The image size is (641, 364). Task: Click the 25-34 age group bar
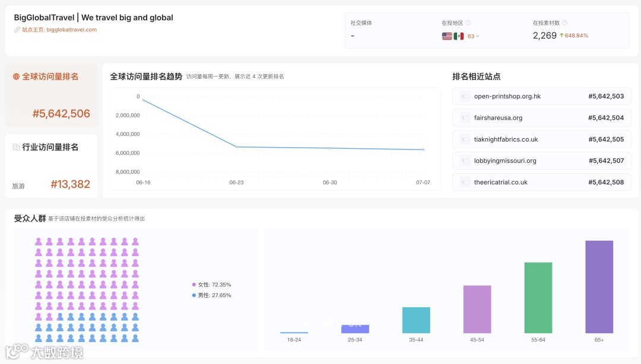pyautogui.click(x=356, y=329)
